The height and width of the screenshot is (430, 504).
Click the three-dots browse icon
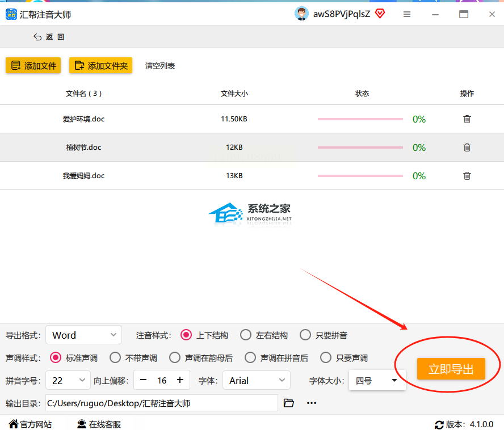[312, 403]
